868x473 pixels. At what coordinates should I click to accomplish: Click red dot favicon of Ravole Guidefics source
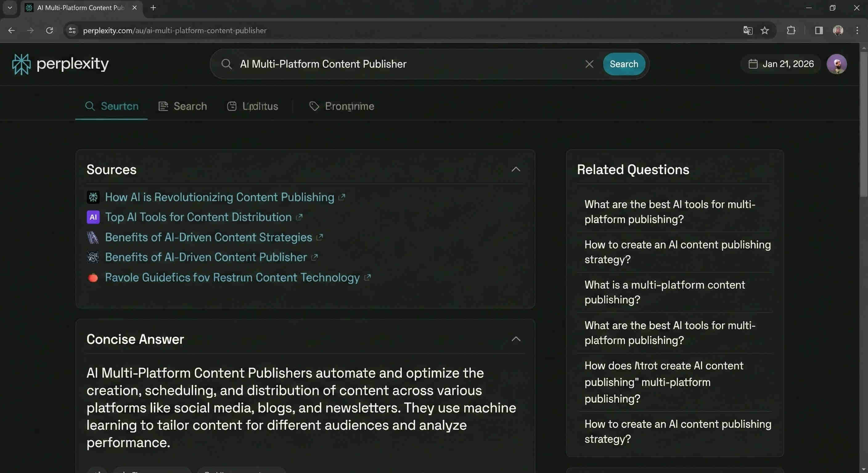[93, 278]
